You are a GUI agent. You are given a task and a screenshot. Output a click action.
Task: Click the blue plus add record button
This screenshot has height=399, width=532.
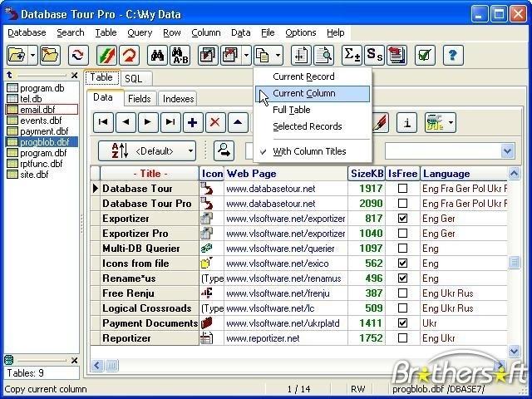coord(193,122)
